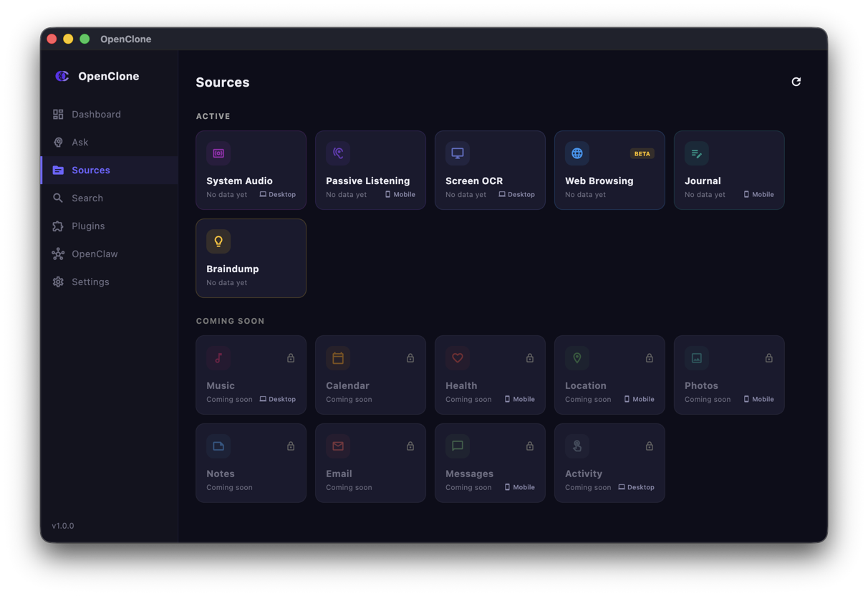Select the System Audio source icon
Image resolution: width=868 pixels, height=596 pixels.
pos(218,153)
